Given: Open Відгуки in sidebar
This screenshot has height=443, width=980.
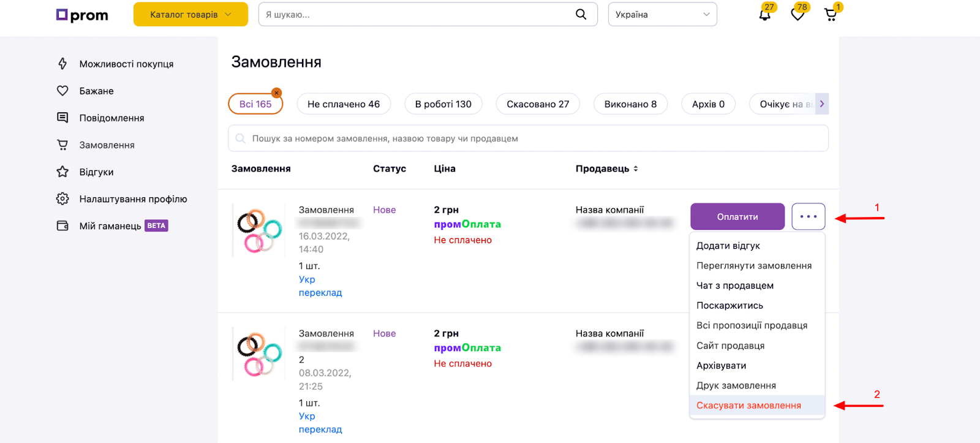Looking at the screenshot, I should point(96,172).
